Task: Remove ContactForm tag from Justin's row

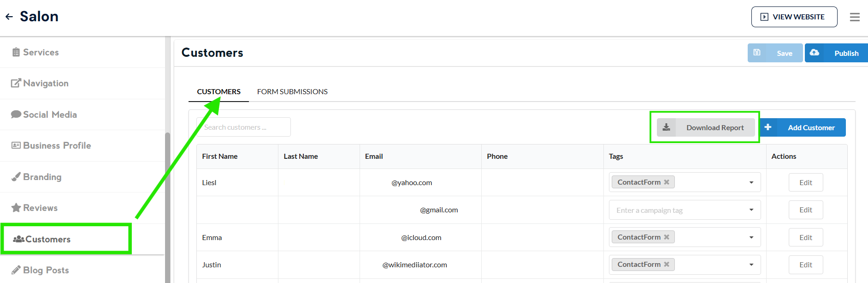Action: (667, 265)
